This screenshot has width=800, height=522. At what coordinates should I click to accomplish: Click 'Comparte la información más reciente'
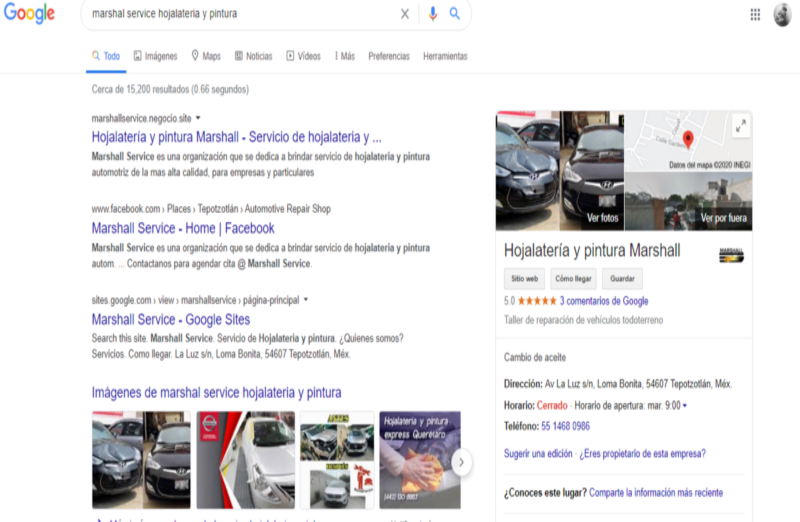(x=656, y=492)
